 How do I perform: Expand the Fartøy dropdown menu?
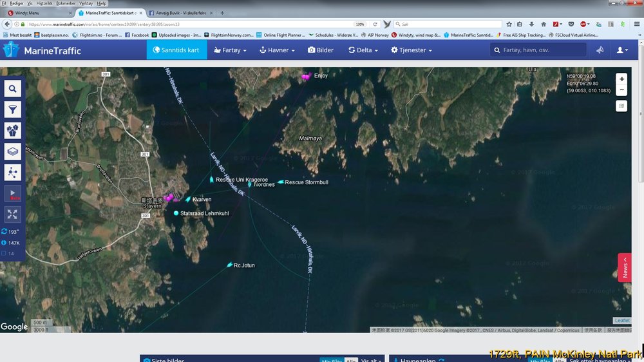[230, 50]
